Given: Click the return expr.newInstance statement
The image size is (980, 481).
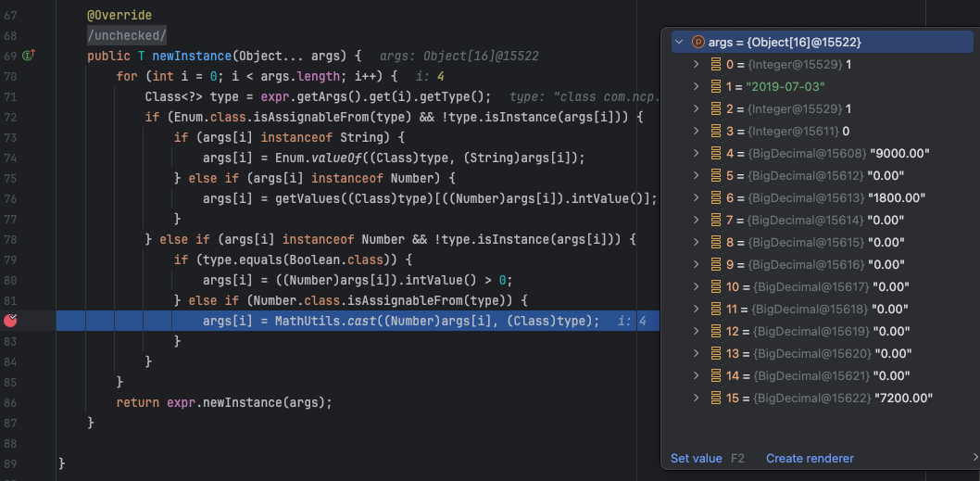Looking at the screenshot, I should pos(224,403).
